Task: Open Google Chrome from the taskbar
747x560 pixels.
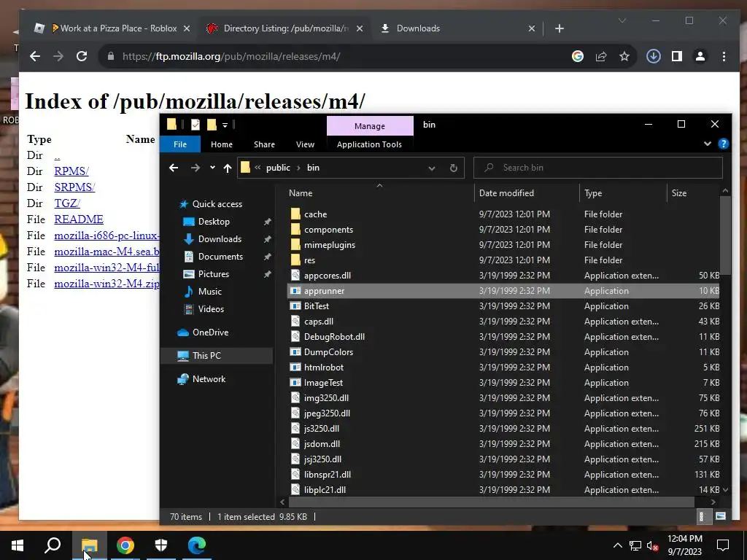Action: (x=125, y=545)
